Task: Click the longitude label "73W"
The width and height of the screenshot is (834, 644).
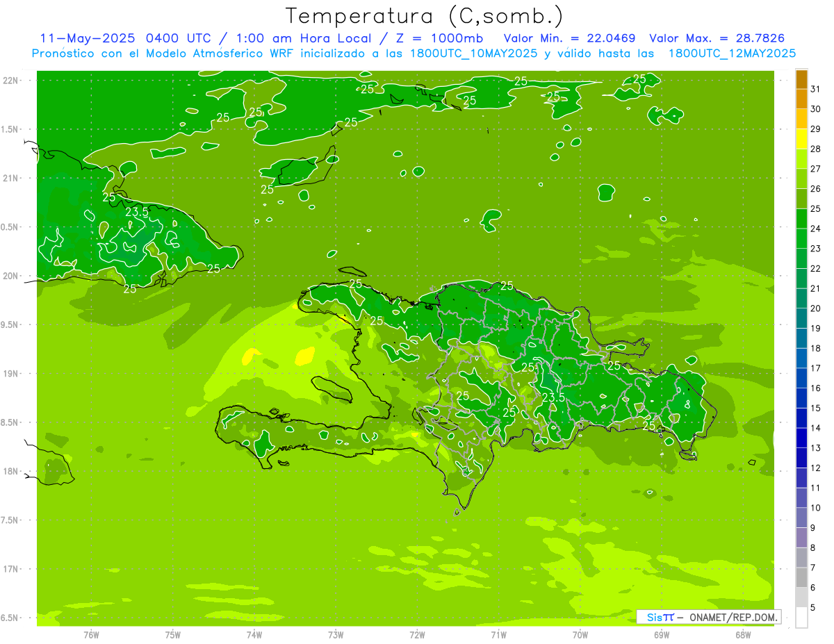Action: (x=336, y=635)
